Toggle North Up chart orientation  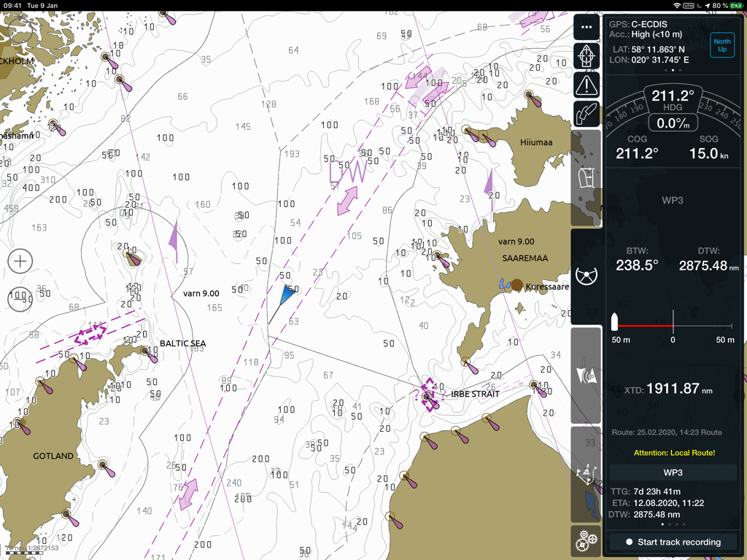[721, 44]
